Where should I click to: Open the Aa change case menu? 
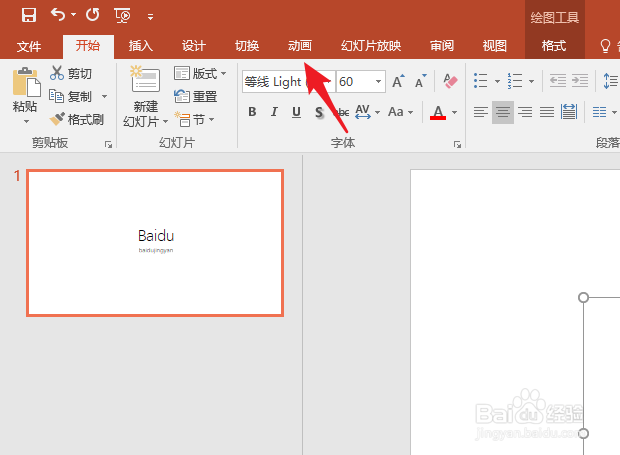(400, 112)
